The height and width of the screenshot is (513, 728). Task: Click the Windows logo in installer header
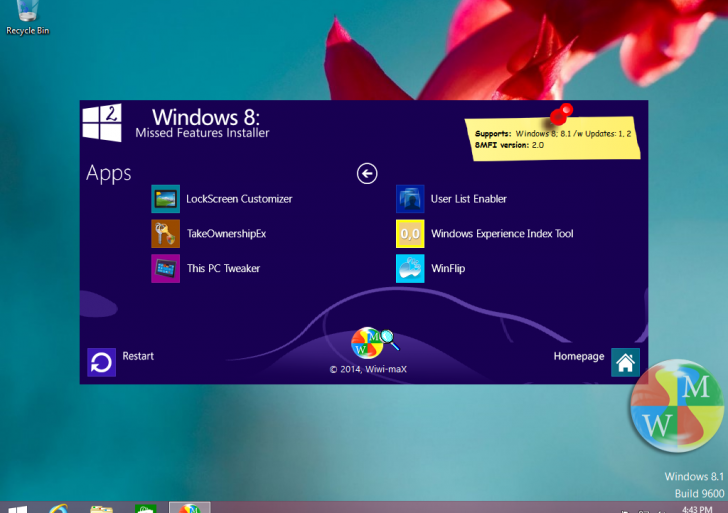tap(102, 123)
